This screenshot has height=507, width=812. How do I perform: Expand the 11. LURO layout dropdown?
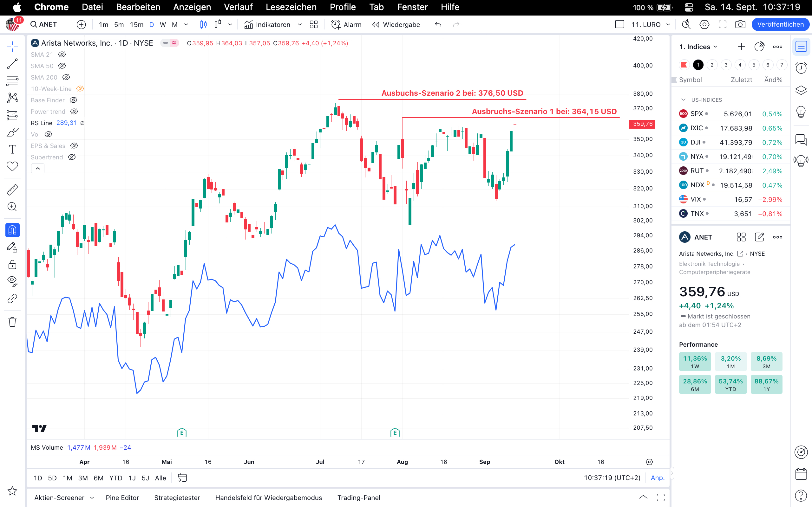click(x=668, y=24)
